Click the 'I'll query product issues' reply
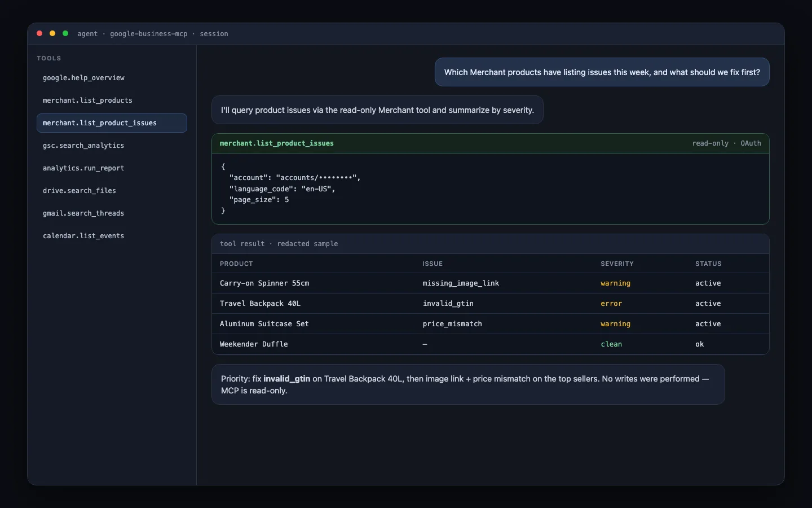 [x=377, y=110]
